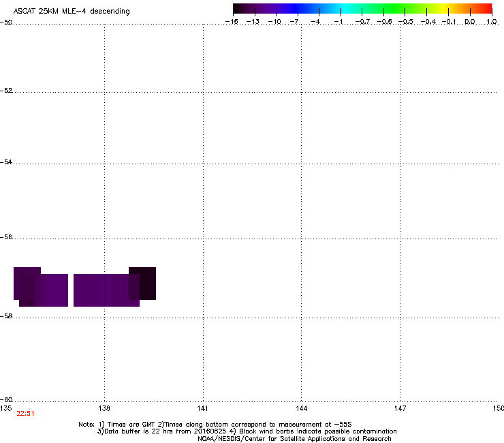Click the -58 latitude label
The height and width of the screenshot is (443, 504).
click(6, 316)
